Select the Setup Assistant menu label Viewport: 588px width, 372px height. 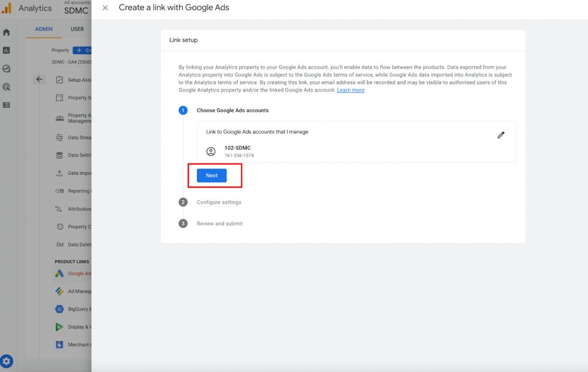(x=79, y=80)
